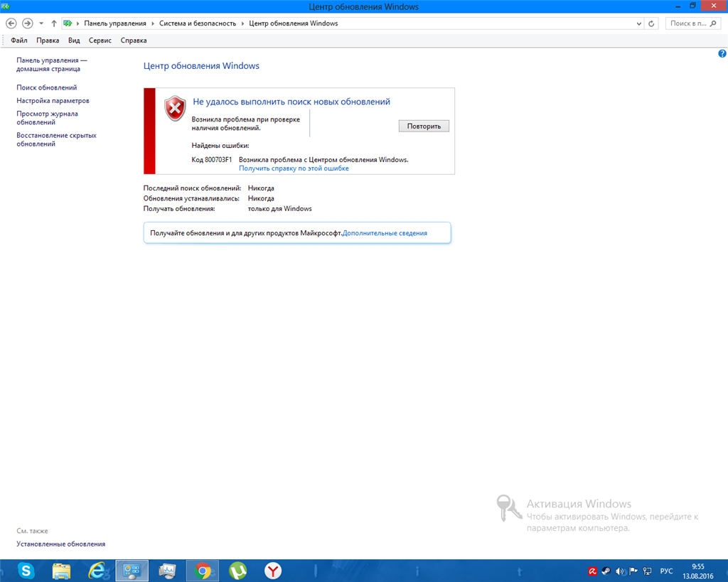Open the 'Правка' menu
The height and width of the screenshot is (582, 728).
click(48, 41)
